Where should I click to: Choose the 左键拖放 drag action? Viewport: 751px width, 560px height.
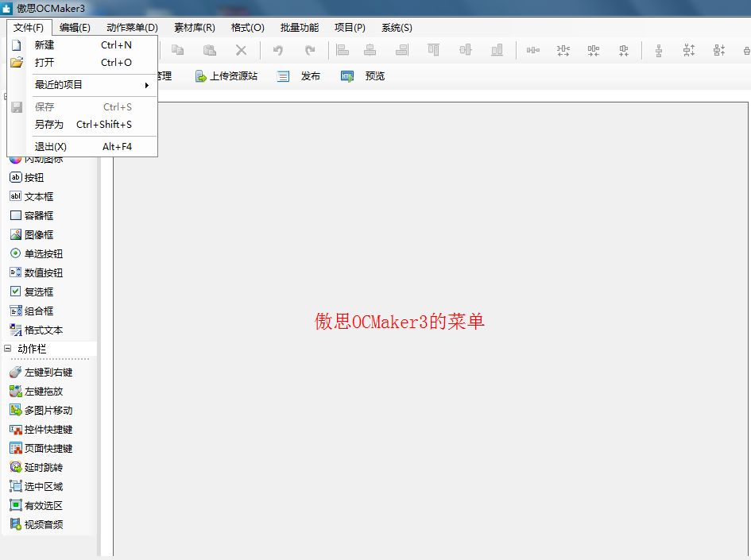[37, 392]
